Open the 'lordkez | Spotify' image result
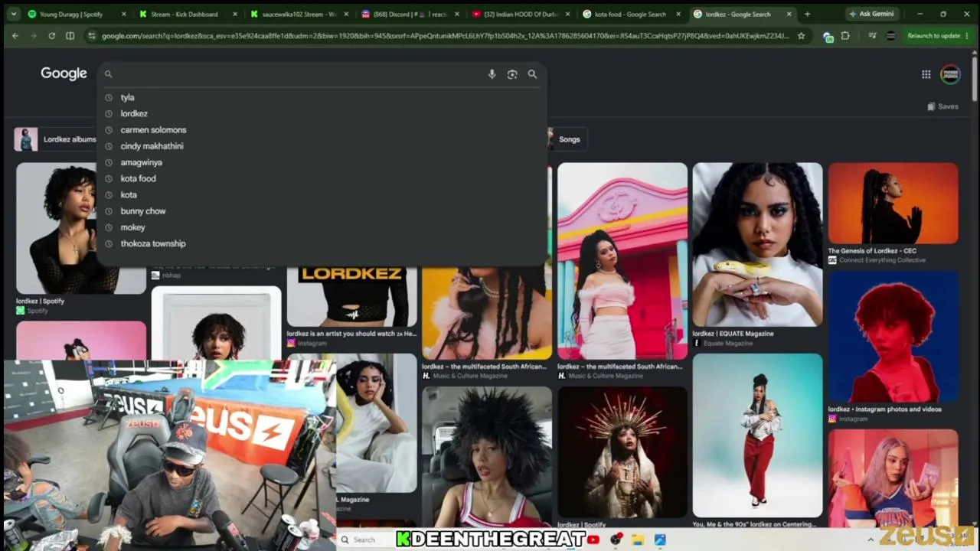 pos(81,228)
